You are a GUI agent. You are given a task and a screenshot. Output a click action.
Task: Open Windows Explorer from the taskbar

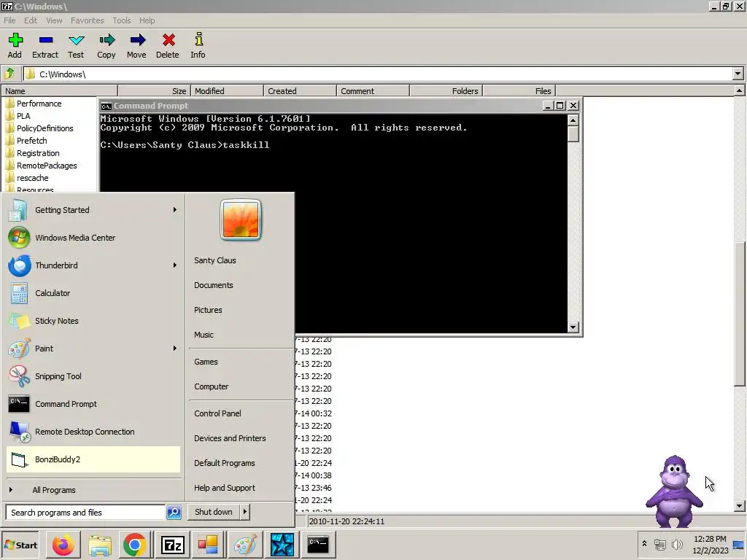(x=99, y=545)
